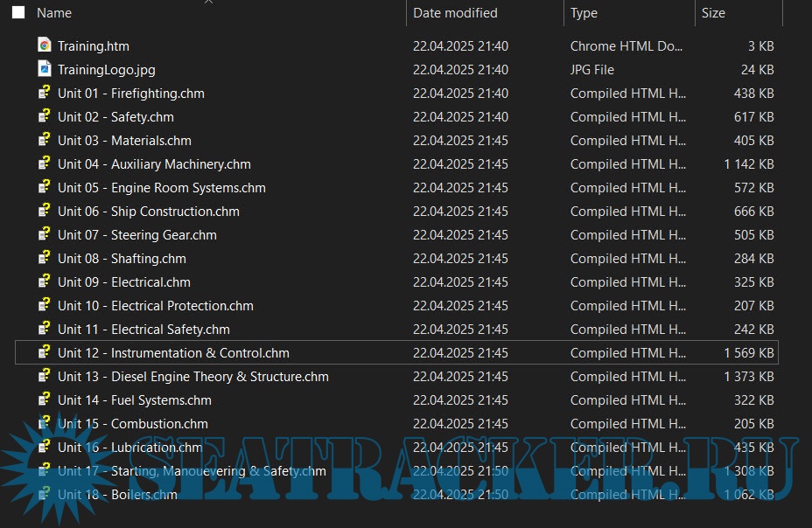Screen dimensions: 812x528
Task: Select Unit 10 - Electrical Protection.chm
Action: [x=155, y=306]
